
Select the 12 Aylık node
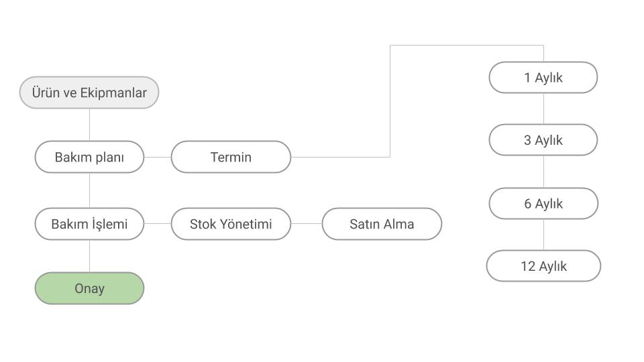tap(543, 266)
